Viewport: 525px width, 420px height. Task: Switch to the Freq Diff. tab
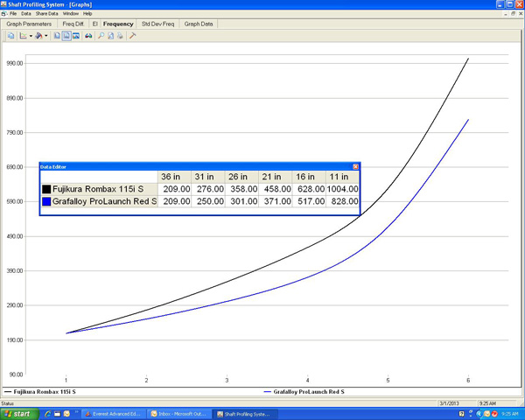73,24
